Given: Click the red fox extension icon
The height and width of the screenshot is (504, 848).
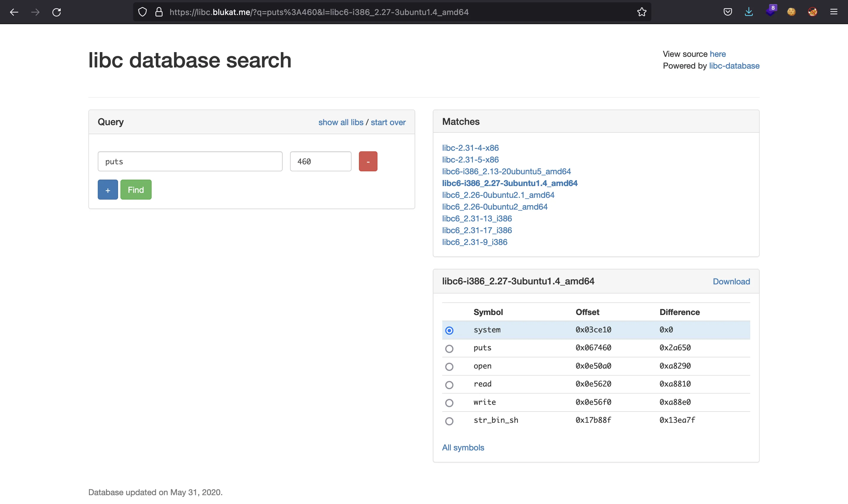Looking at the screenshot, I should [813, 12].
